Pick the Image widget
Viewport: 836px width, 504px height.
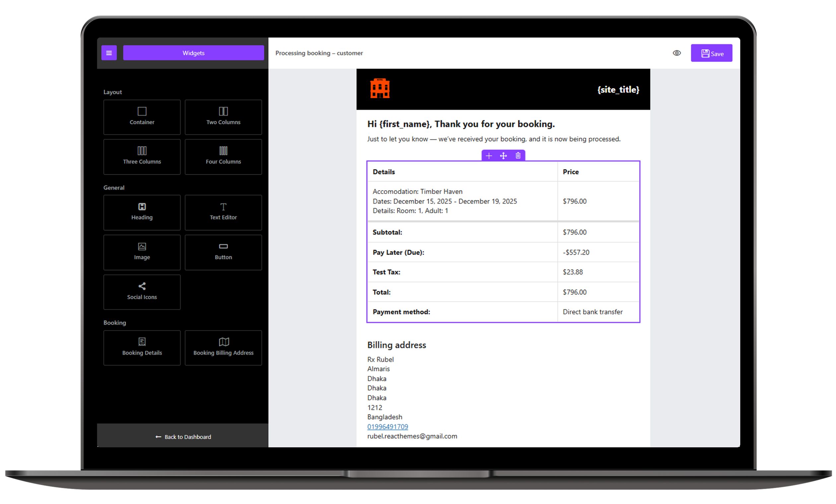pyautogui.click(x=142, y=252)
